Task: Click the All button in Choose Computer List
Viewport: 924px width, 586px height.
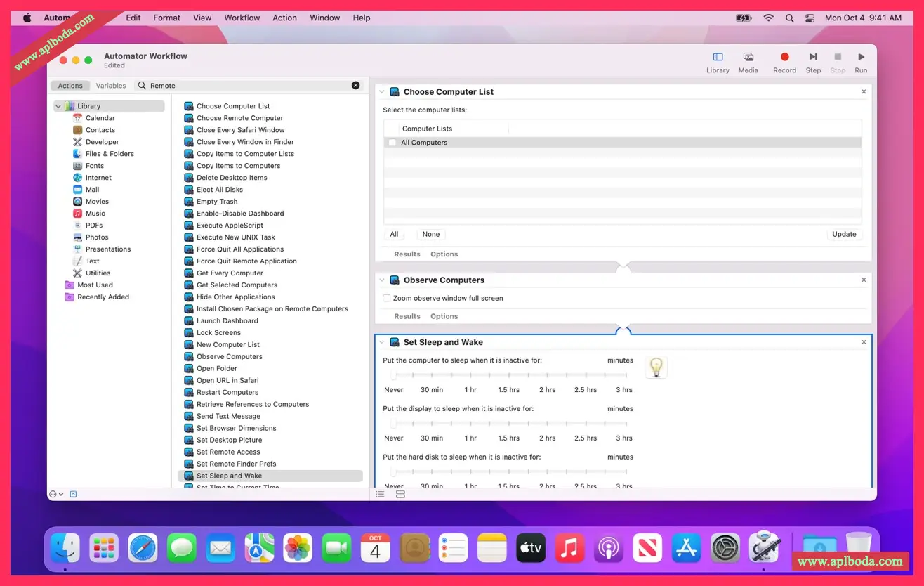Action: [x=394, y=235]
